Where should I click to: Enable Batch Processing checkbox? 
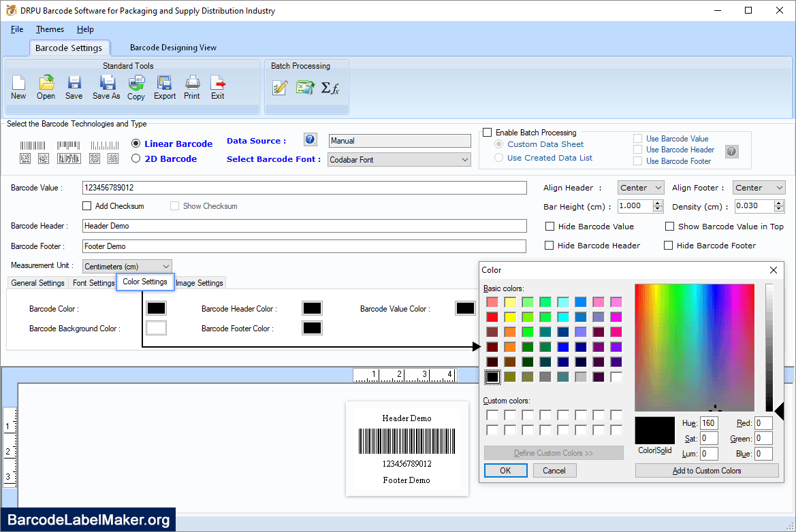tap(488, 133)
